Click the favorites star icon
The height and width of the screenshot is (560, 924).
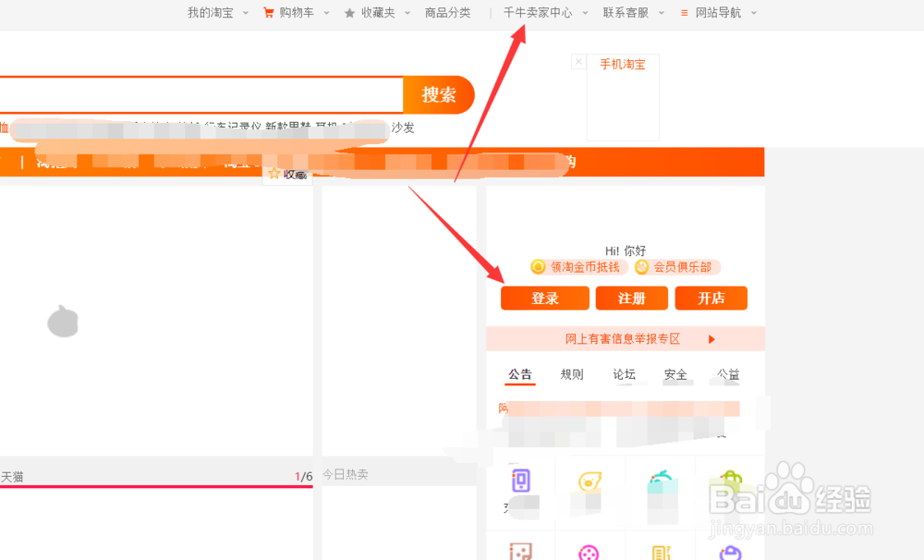(x=349, y=13)
